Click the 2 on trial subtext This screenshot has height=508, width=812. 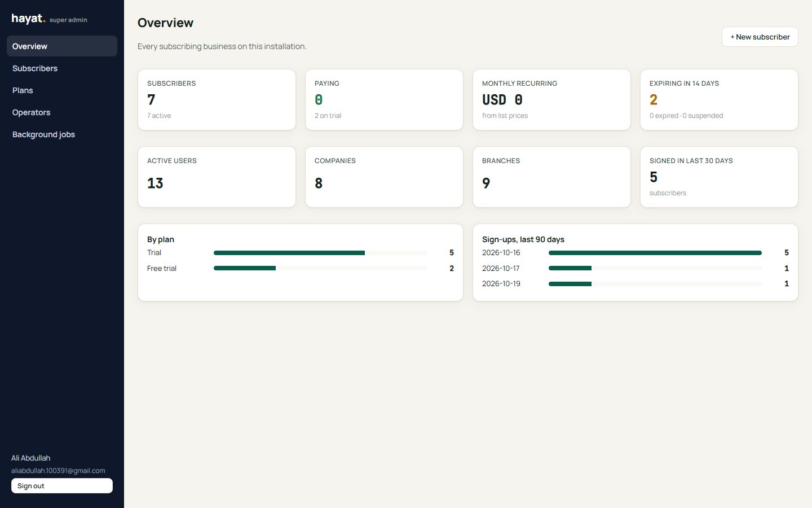[x=328, y=116]
